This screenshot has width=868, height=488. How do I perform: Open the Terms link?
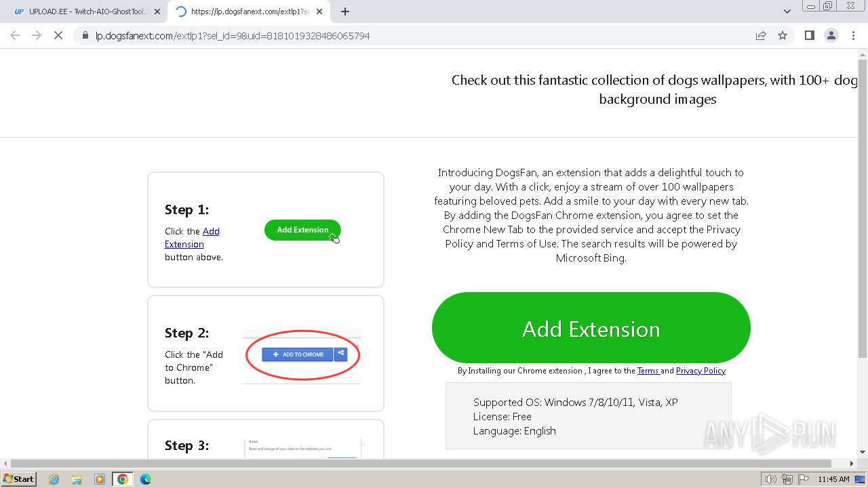tap(648, 371)
